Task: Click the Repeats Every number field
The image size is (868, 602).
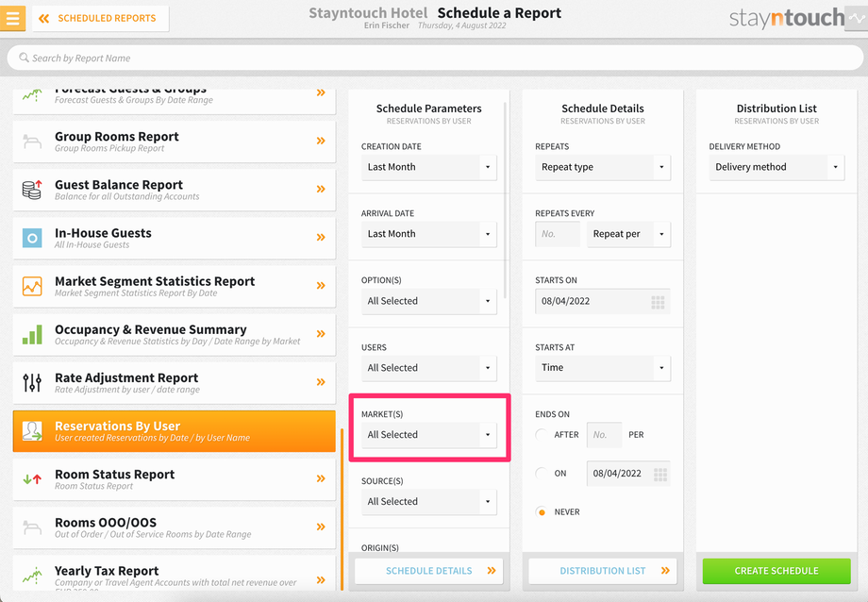Action: coord(558,234)
